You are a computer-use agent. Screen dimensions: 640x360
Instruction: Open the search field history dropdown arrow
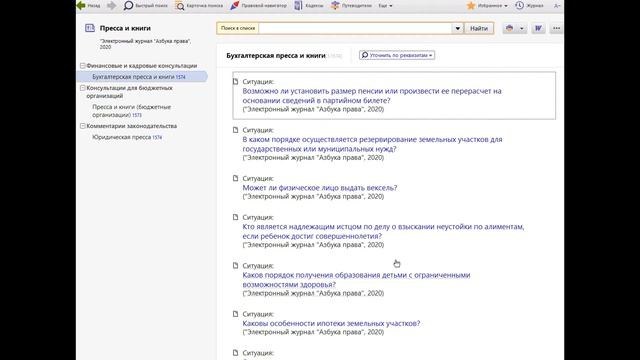click(458, 28)
